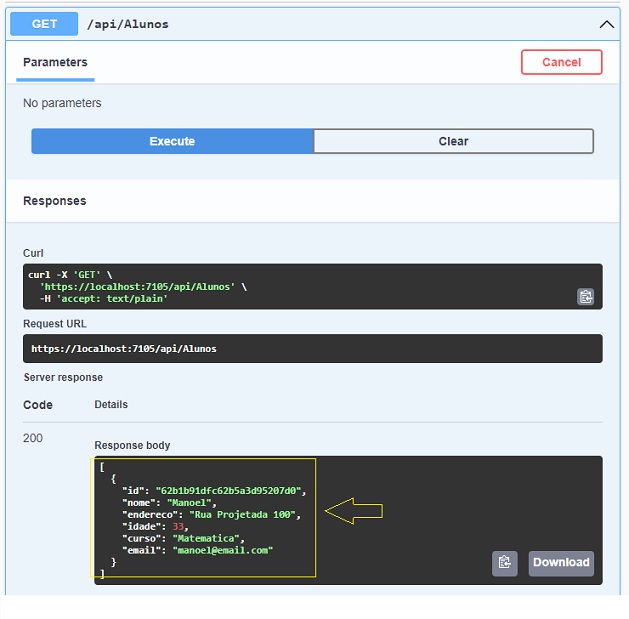Click the Responses section header
Image resolution: width=629 pixels, height=619 pixels.
pos(55,201)
